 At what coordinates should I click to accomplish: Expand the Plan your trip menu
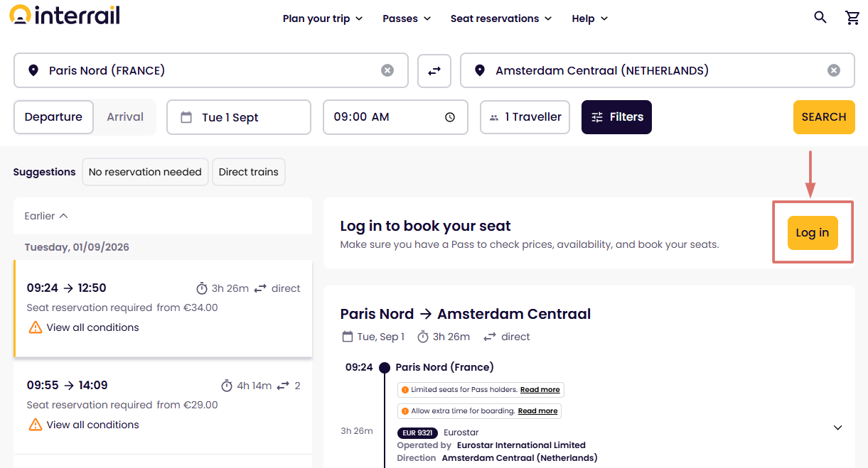point(323,18)
